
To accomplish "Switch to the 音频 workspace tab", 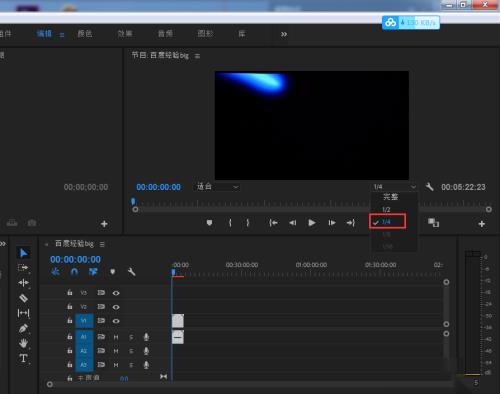I will (165, 34).
